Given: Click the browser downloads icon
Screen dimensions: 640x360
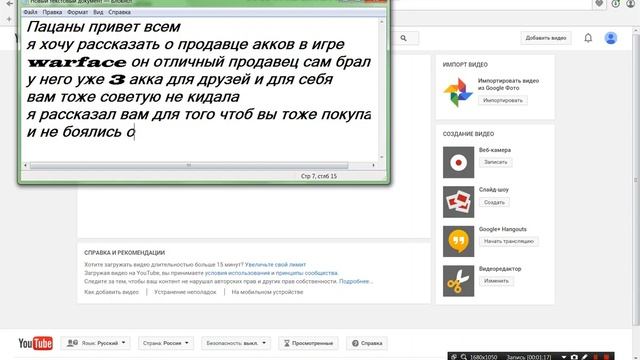Looking at the screenshot, I should pos(616,4).
